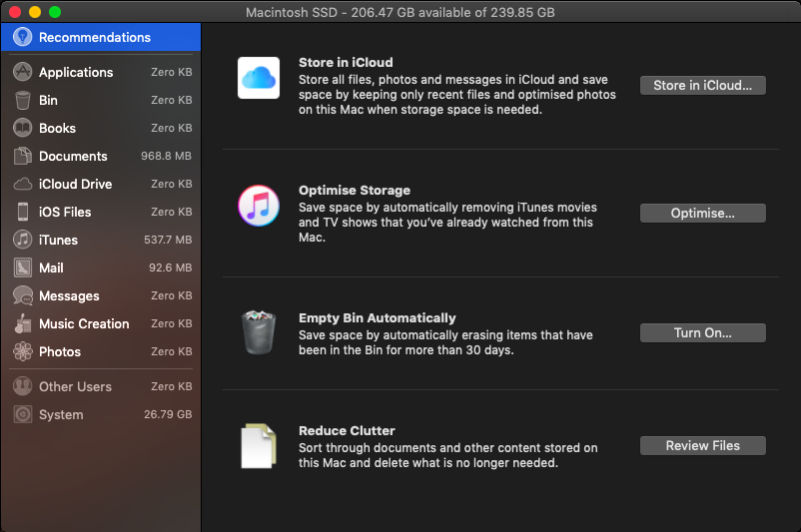Click the Mail stamp sidebar icon

coord(22,267)
